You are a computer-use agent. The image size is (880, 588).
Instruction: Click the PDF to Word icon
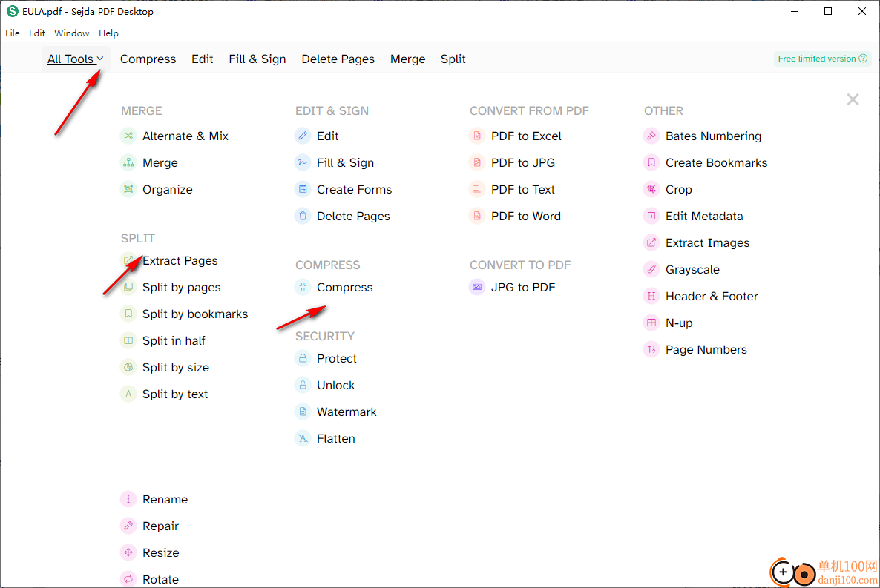477,216
